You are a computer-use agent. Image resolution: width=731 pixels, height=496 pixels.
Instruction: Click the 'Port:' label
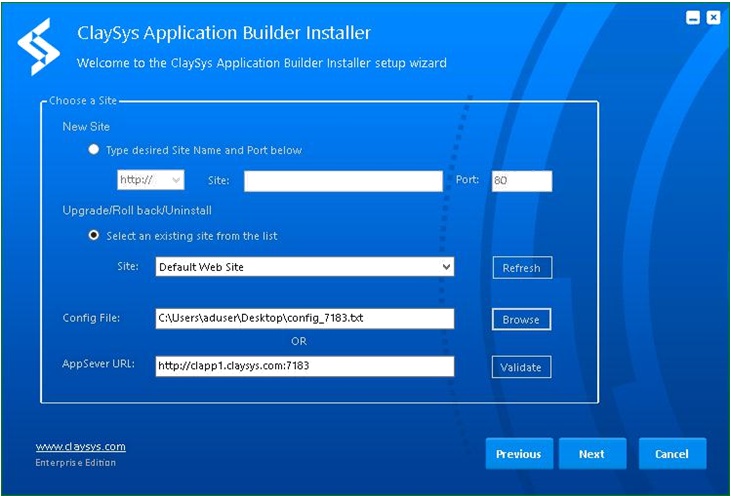coord(467,179)
